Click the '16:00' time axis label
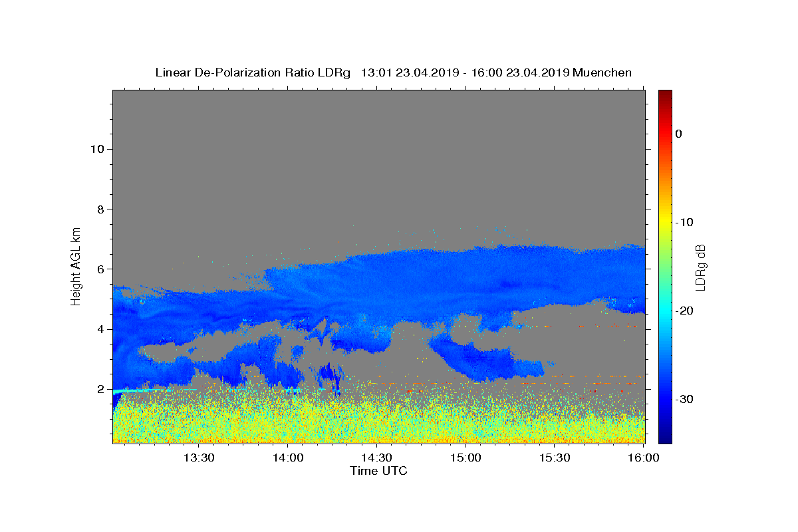 [644, 458]
